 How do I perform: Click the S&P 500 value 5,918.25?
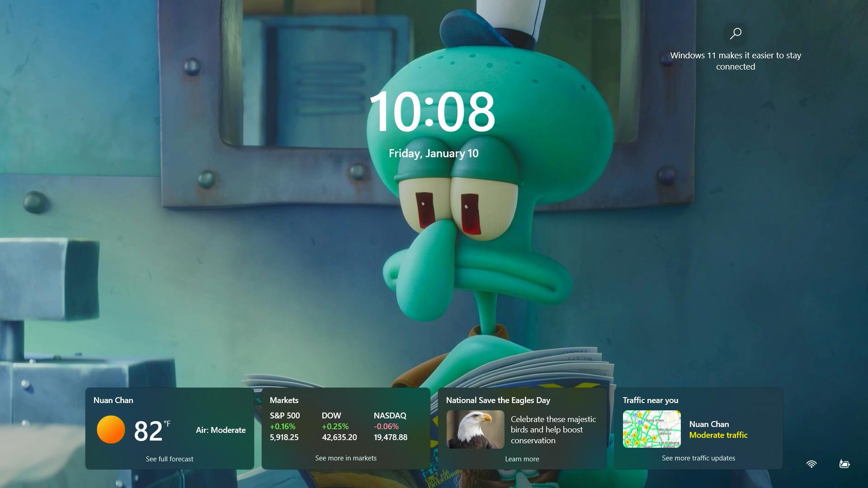point(284,437)
